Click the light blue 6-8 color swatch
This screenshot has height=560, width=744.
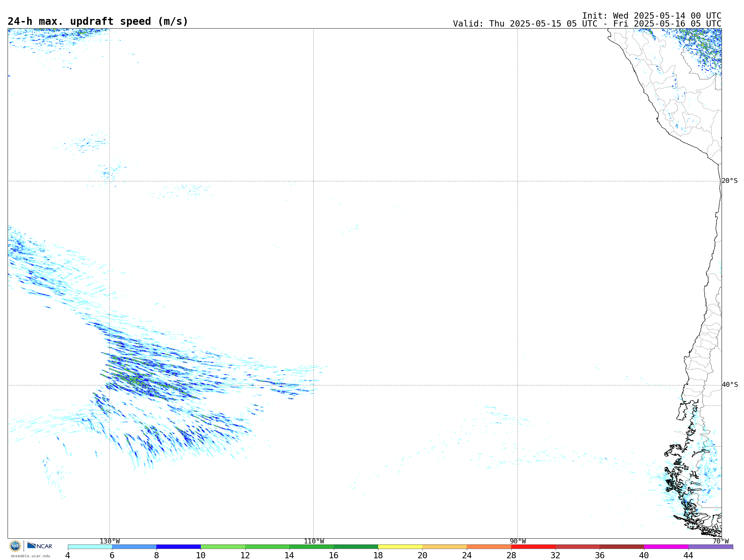pos(134,547)
